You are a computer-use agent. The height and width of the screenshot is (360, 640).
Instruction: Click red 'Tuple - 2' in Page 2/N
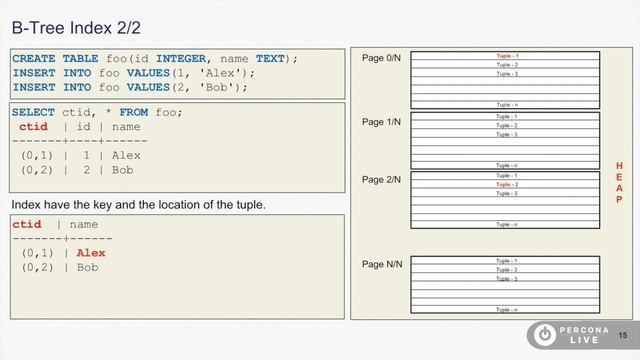click(507, 184)
